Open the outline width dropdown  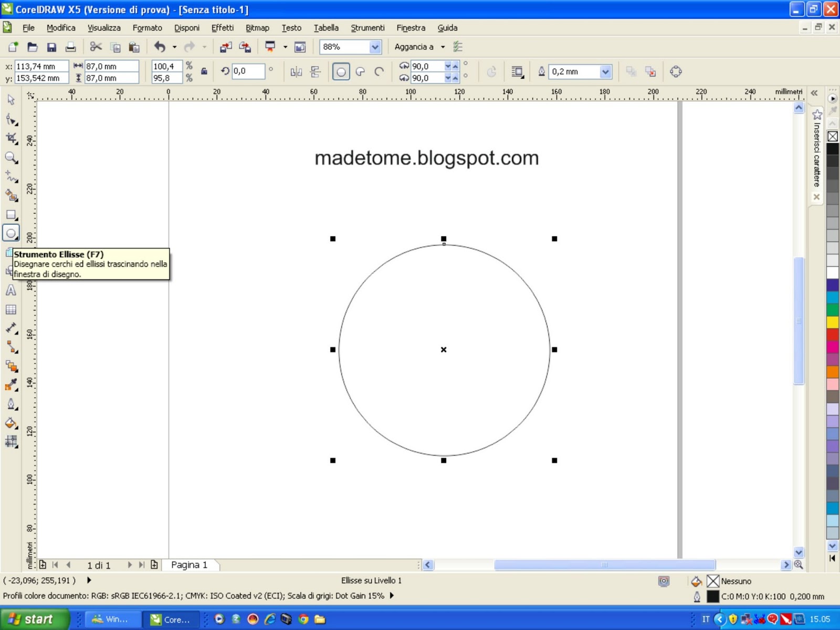(606, 71)
